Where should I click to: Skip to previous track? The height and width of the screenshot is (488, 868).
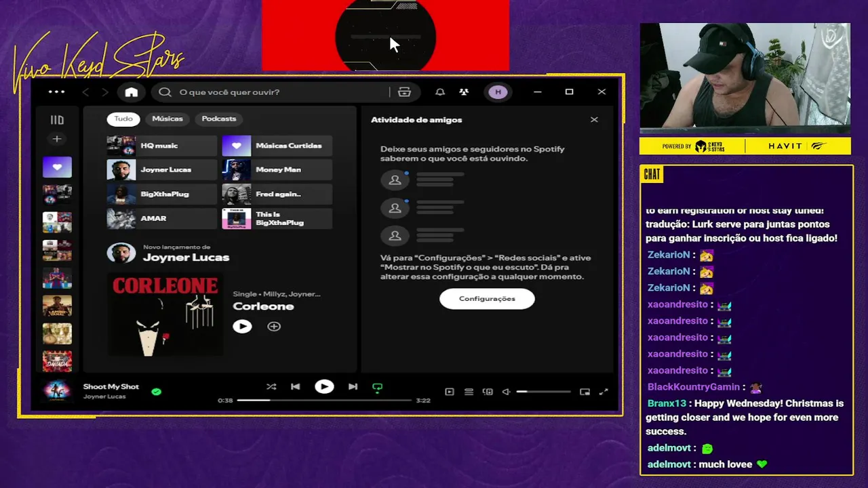coord(295,387)
